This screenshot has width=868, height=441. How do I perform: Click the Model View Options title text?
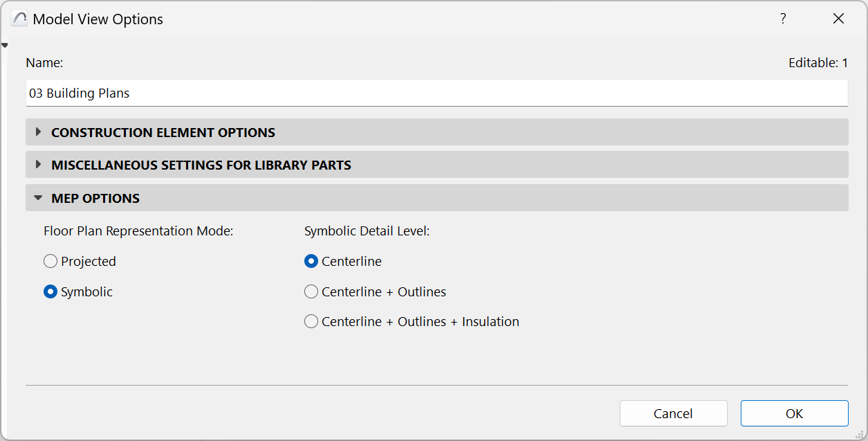[x=98, y=19]
